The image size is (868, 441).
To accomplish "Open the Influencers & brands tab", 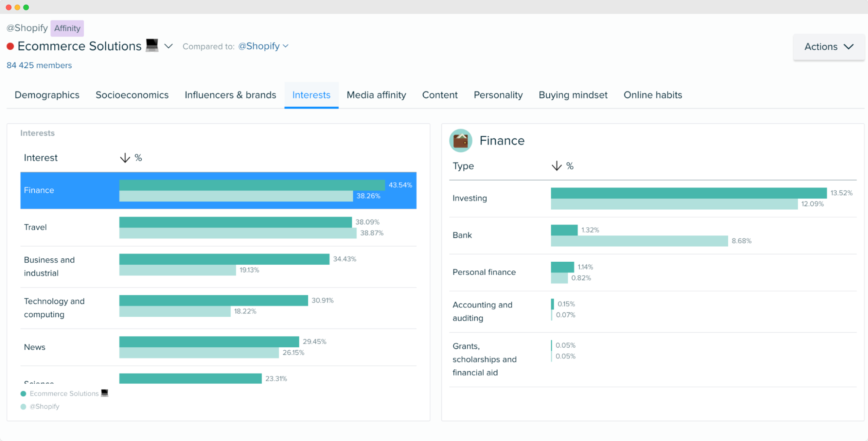I will [230, 95].
